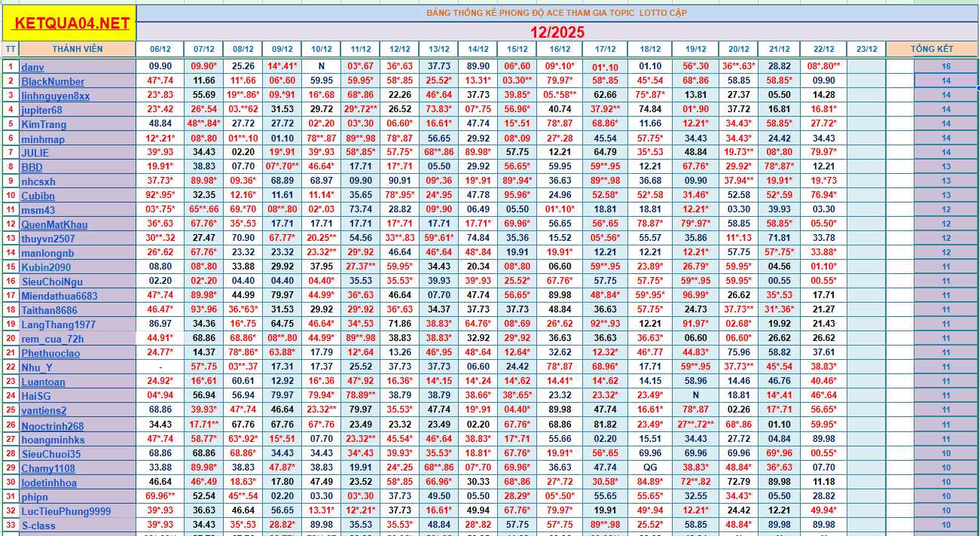Open member danv's profile link
Screen dimensions: 980x536
32,67
